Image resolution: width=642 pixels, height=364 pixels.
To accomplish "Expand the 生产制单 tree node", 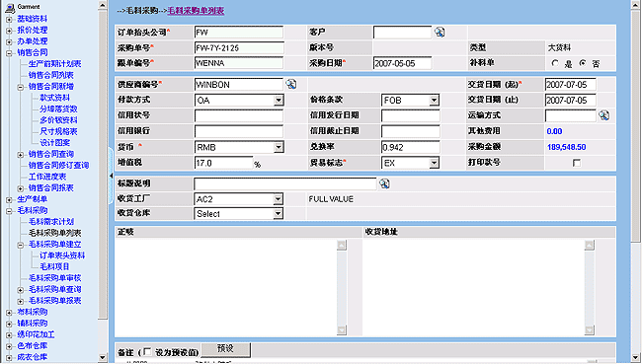I will (9, 199).
